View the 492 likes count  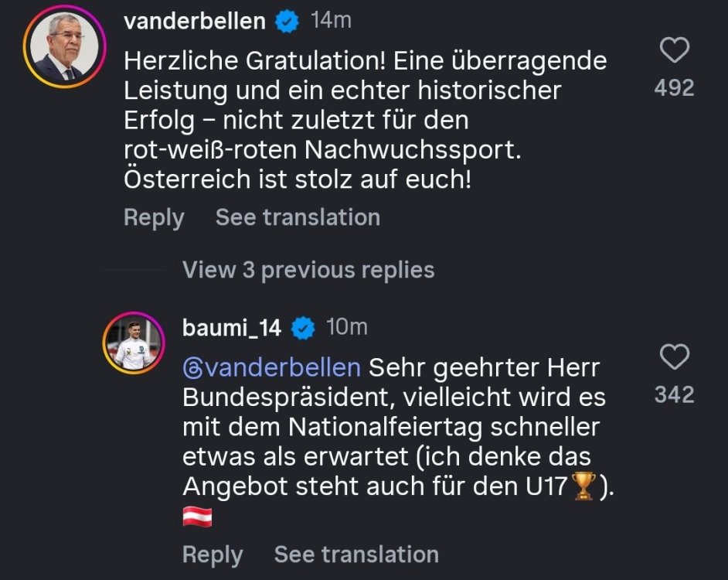pos(674,88)
